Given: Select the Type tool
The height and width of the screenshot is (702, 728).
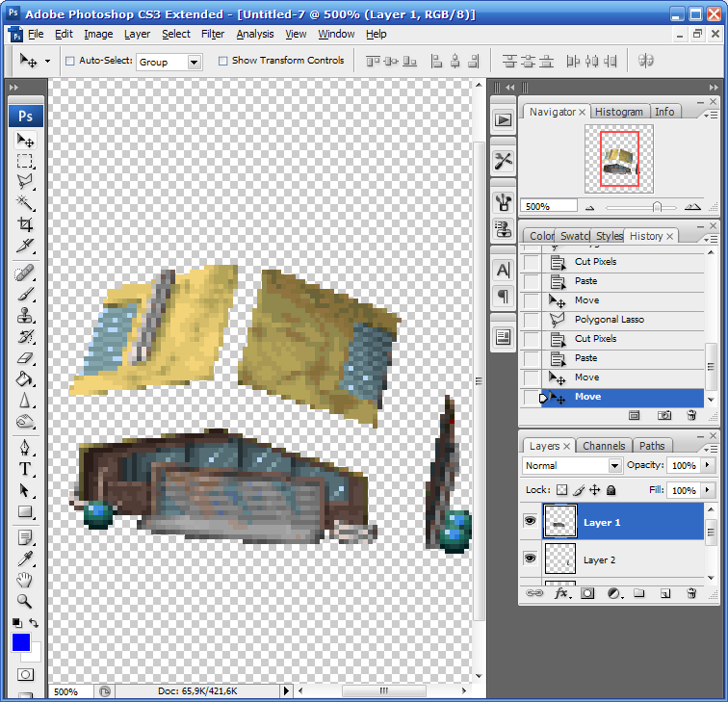Looking at the screenshot, I should click(25, 469).
